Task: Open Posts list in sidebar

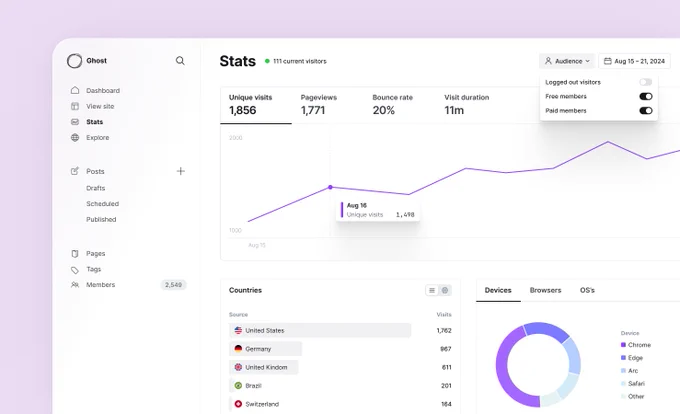Action: click(95, 171)
